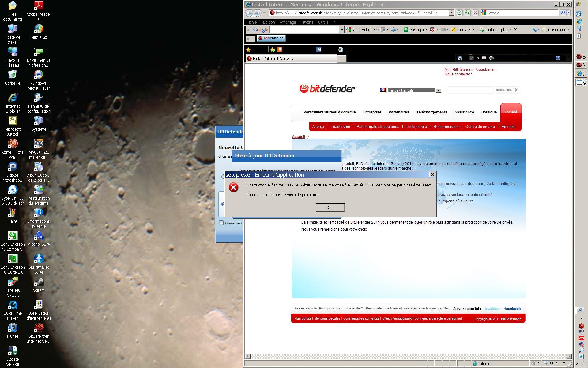Click the Accueil breadcrumb link
The width and height of the screenshot is (588, 368).
298,137
